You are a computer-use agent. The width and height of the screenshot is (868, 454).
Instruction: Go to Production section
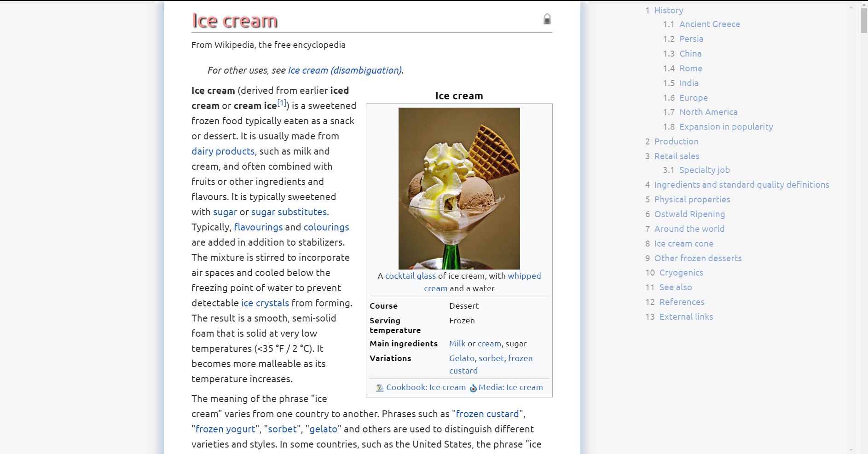(x=676, y=142)
